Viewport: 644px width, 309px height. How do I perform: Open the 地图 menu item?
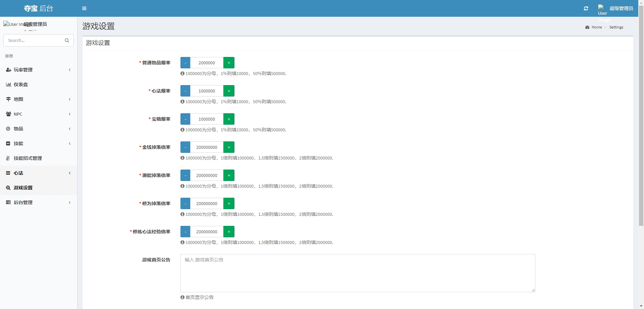[x=39, y=99]
